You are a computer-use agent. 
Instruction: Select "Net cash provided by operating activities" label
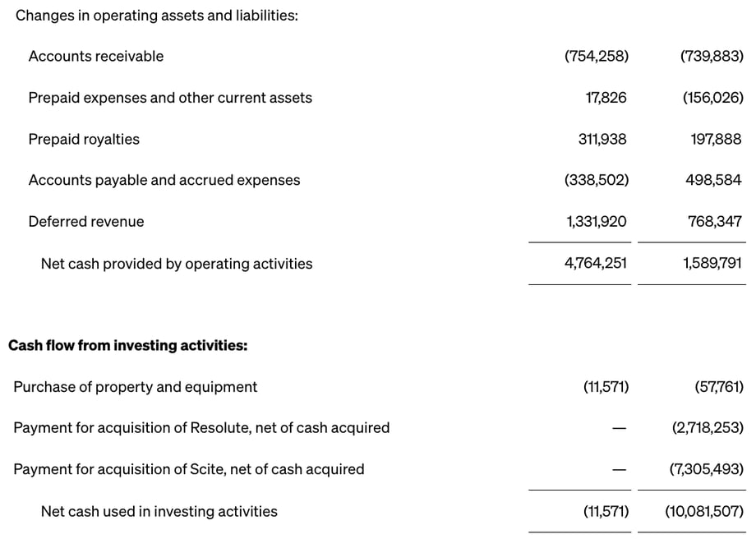pos(177,264)
